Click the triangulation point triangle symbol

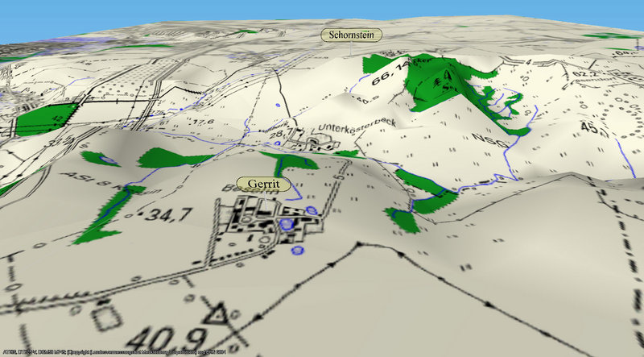click(216, 315)
